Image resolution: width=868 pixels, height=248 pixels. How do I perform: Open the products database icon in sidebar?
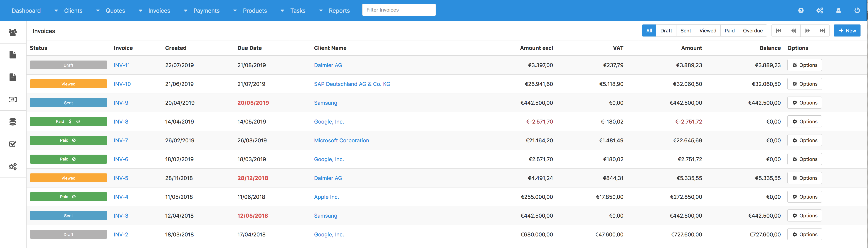[x=13, y=122]
